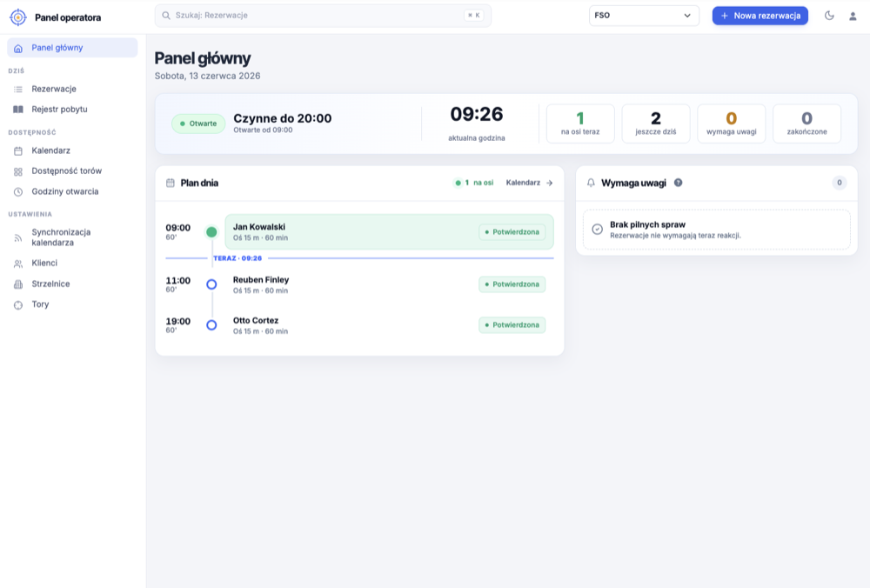The width and height of the screenshot is (870, 588).
Task: Click Potwierdzona badge for Reuben Finley
Action: coord(512,284)
